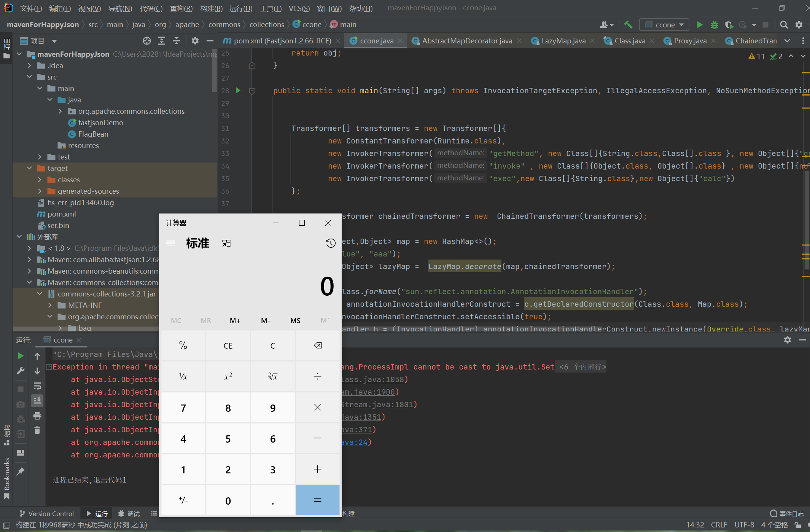Hide the Project panel with minus icon
This screenshot has height=532, width=810.
coord(210,41)
